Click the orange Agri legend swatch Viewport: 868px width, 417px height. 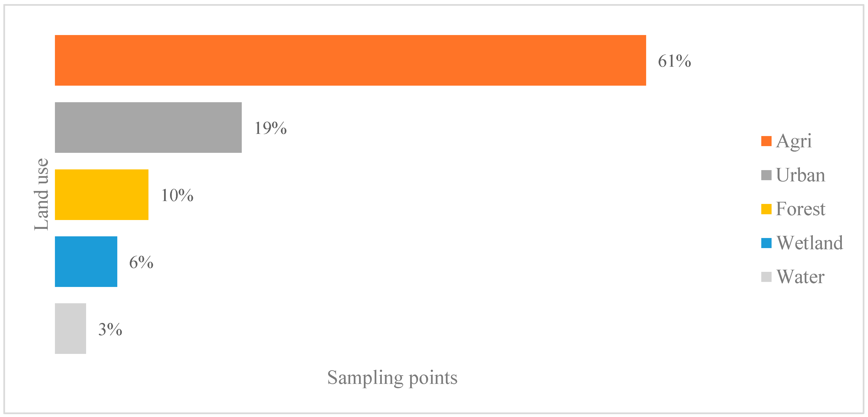(766, 141)
